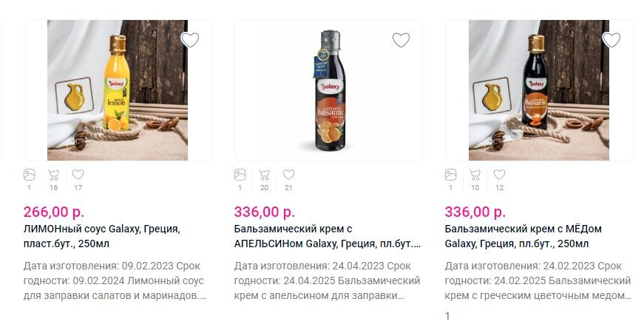Image resolution: width=644 pixels, height=336 pixels.
Task: Click cart icon under honey balsamic cream
Action: click(x=475, y=175)
